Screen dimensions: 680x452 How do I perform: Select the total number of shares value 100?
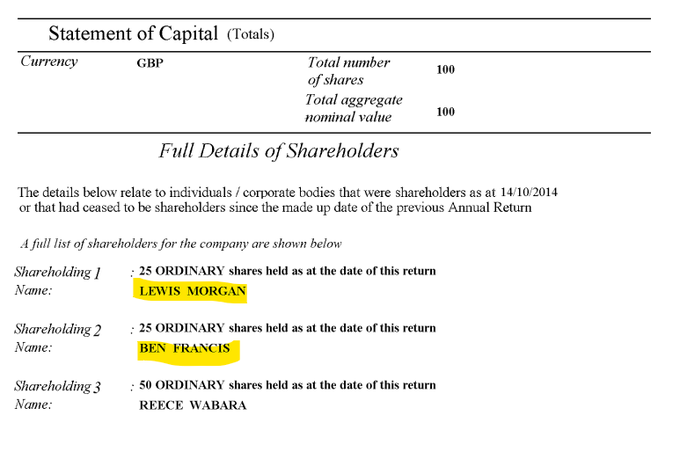tap(445, 70)
